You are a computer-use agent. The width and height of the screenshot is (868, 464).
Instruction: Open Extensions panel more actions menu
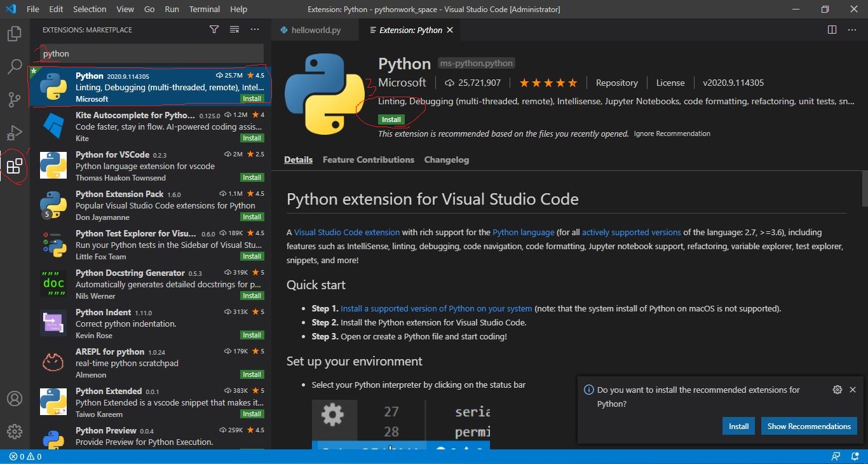[255, 29]
